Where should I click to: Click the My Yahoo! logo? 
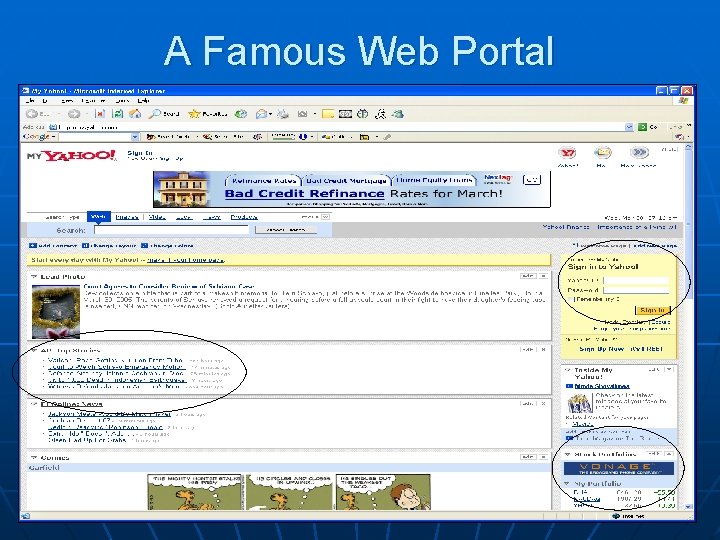[x=71, y=156]
